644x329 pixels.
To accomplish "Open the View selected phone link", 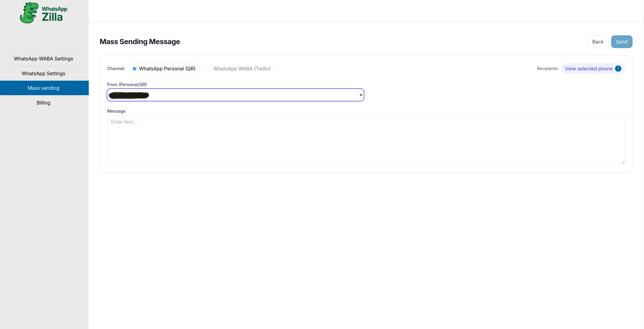I will coord(588,69).
